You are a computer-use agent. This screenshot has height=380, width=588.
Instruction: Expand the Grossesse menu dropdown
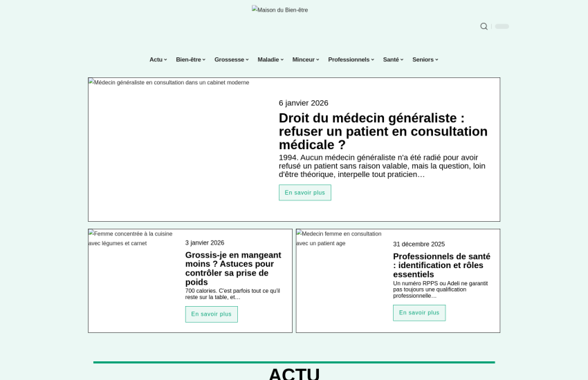point(231,59)
